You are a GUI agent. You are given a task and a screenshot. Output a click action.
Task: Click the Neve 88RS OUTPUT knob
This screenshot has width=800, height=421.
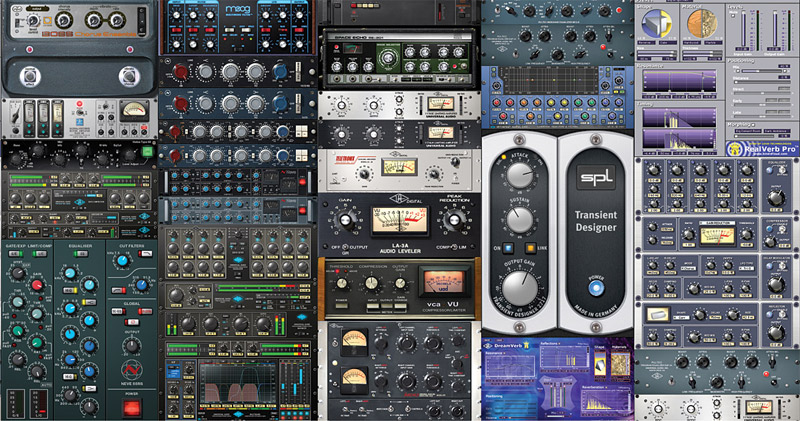pos(131,346)
